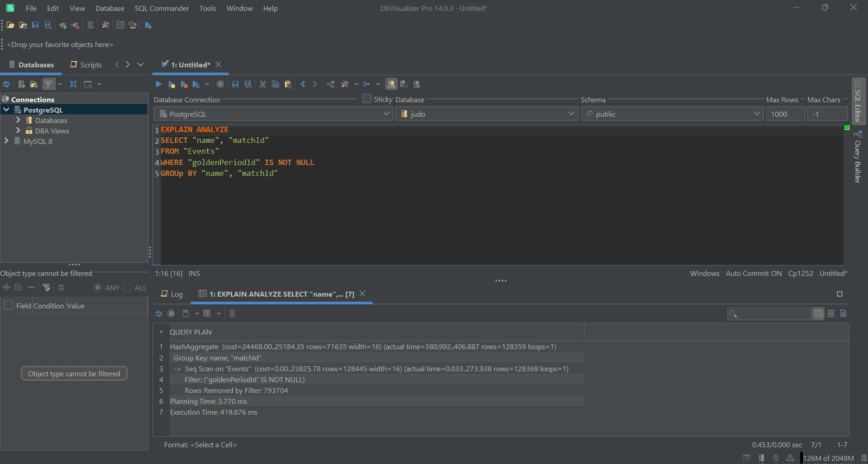Click the Auto Commit: ON status text
Screen dimensions: 868x464
(x=754, y=274)
